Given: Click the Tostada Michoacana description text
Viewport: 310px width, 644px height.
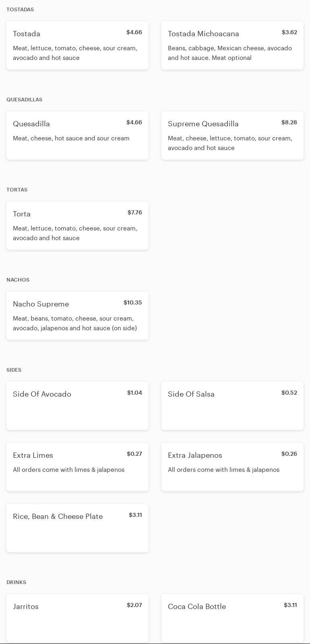Looking at the screenshot, I should (x=229, y=53).
